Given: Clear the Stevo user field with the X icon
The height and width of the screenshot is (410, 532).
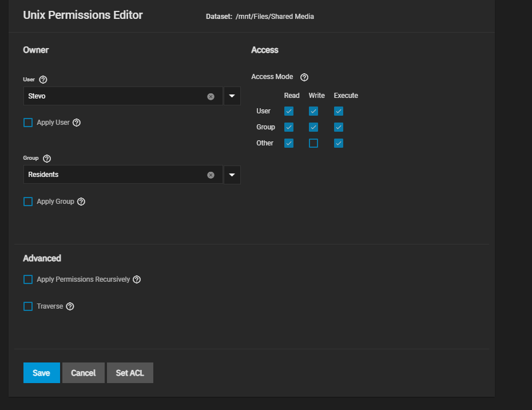Looking at the screenshot, I should pos(211,96).
